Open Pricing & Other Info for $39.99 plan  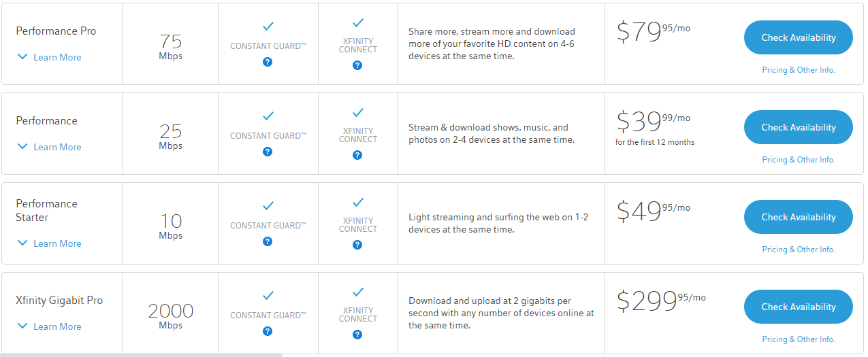coord(798,160)
